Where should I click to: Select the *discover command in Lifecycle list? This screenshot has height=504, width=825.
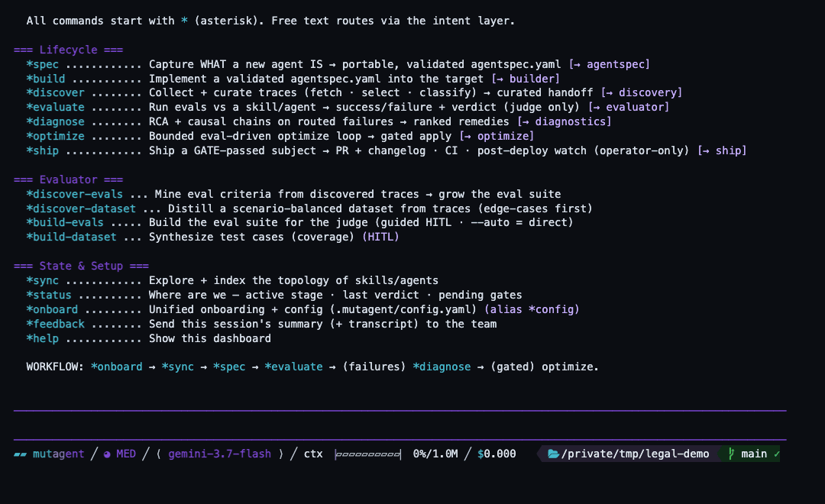(x=55, y=92)
